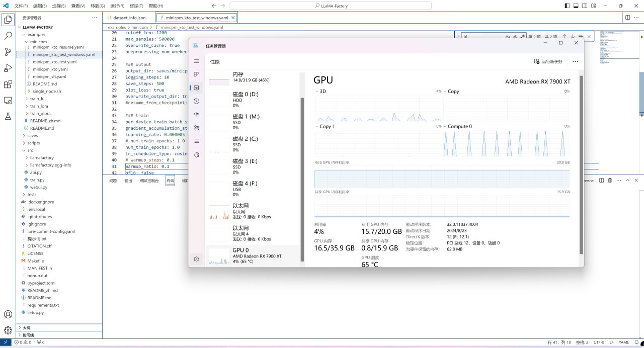644x348 pixels.
Task: Open App history page in Task Manager
Action: 196,101
